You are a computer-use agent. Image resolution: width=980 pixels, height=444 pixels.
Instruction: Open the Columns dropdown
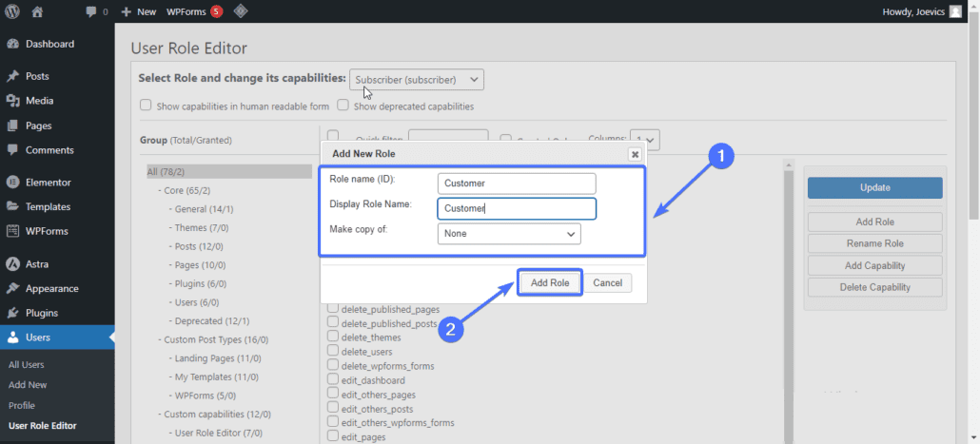point(645,140)
